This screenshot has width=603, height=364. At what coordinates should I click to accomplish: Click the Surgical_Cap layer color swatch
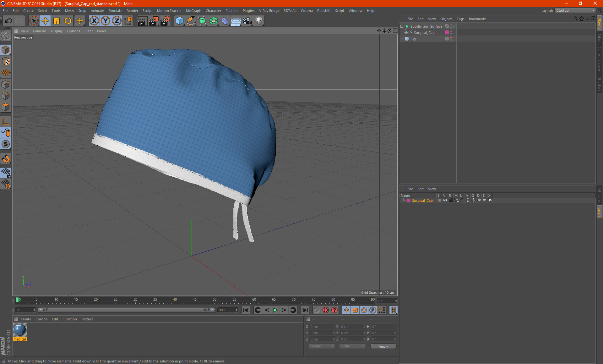click(409, 201)
